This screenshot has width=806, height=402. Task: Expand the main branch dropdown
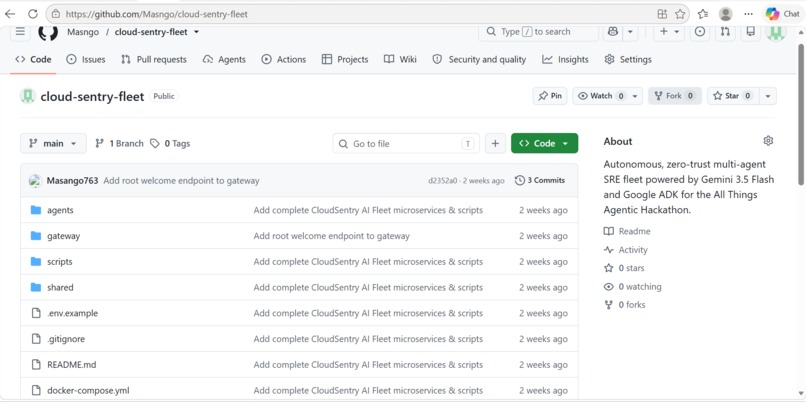pos(53,143)
